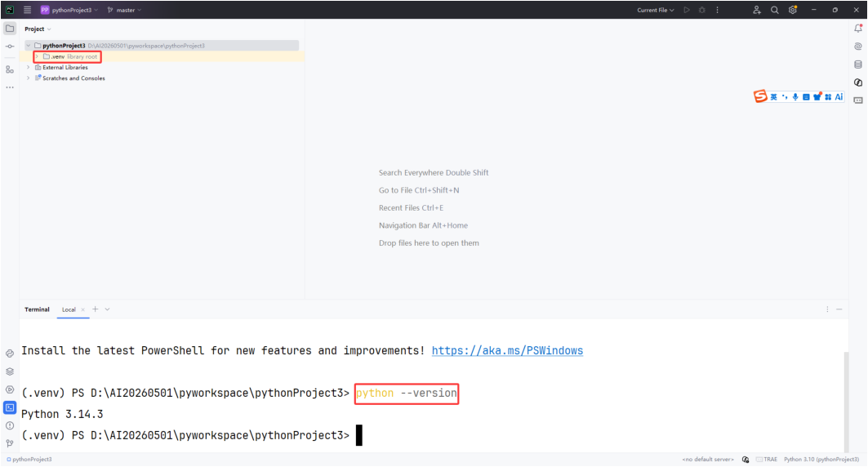Show more tool windows ellipsis in left sidebar
The width and height of the screenshot is (868, 467).
coord(10,87)
